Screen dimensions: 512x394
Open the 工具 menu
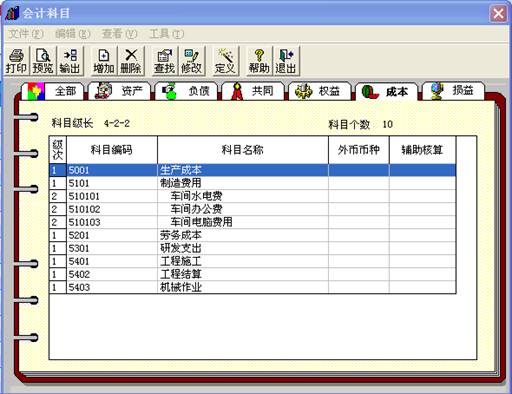pos(166,34)
